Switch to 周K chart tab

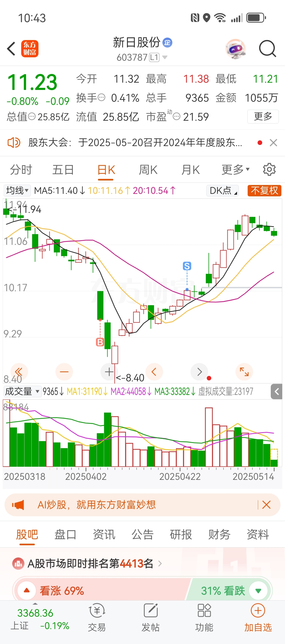[x=148, y=170]
